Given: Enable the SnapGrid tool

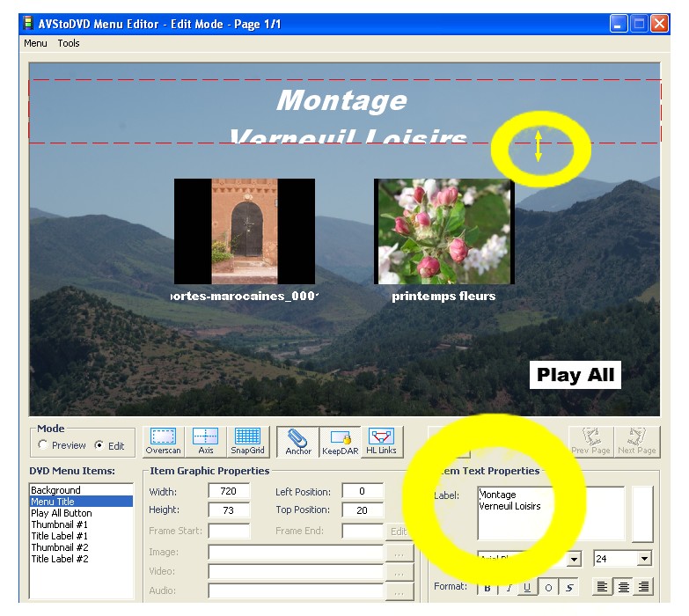Looking at the screenshot, I should pyautogui.click(x=247, y=442).
